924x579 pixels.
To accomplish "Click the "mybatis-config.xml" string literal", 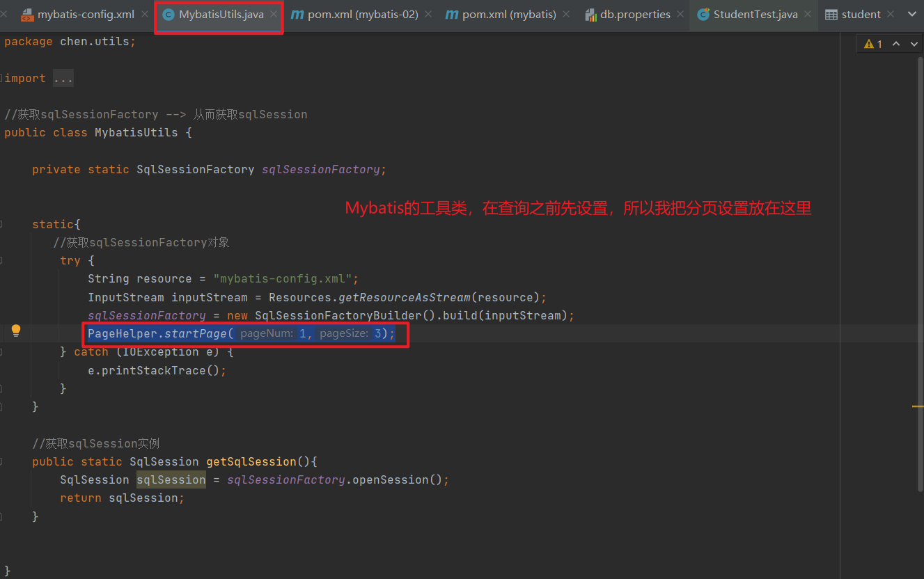I will coord(283,279).
